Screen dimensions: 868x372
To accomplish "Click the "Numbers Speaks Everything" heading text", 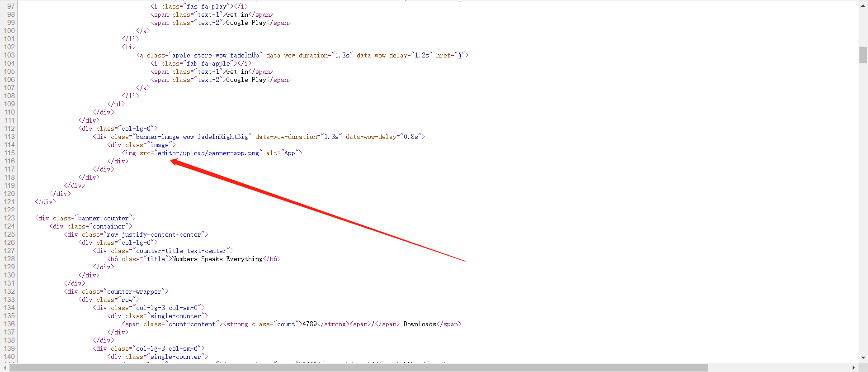I will (x=217, y=259).
